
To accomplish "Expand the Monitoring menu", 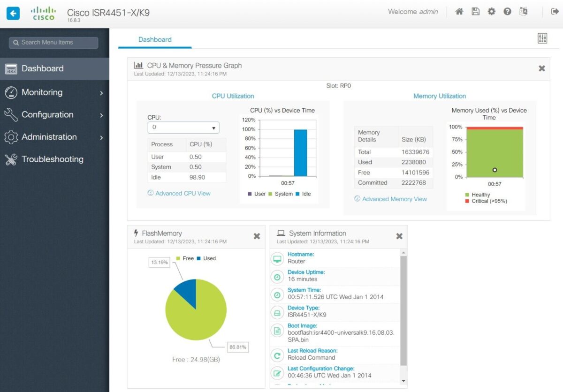I will click(x=54, y=92).
